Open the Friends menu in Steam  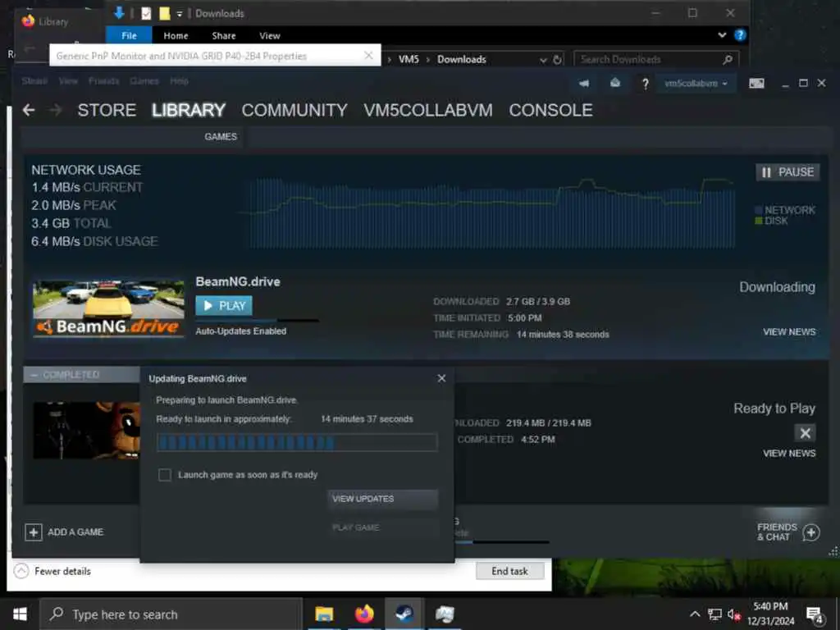click(x=103, y=81)
